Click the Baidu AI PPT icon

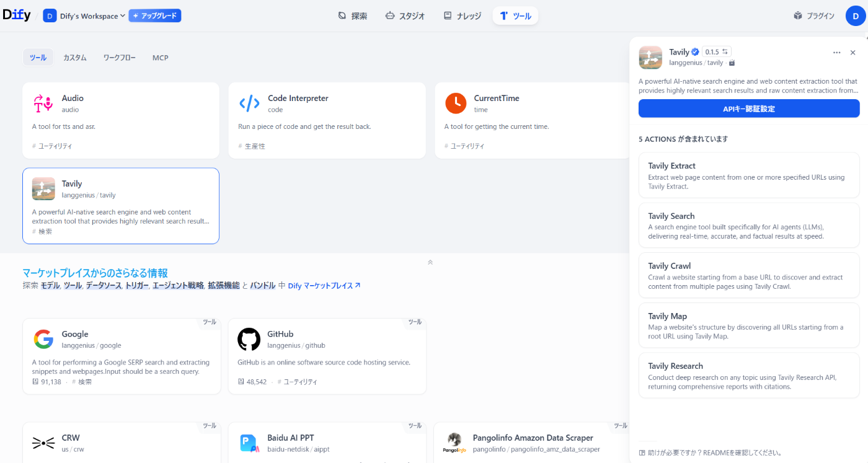(x=249, y=443)
